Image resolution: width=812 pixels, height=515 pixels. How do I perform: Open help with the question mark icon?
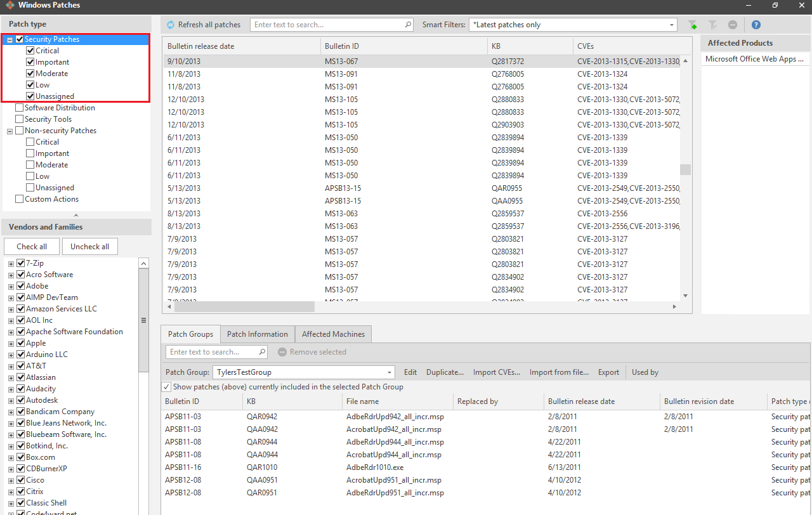(x=756, y=25)
